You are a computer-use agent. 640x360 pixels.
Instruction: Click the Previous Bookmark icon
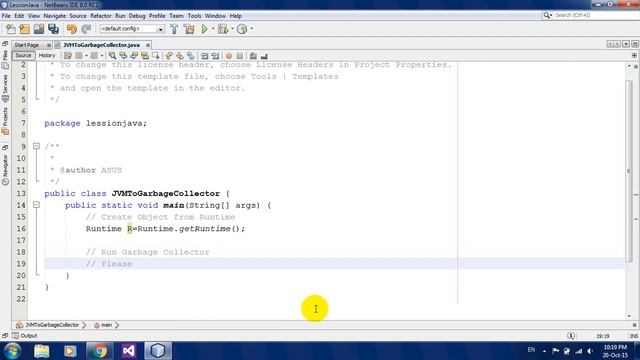pos(169,56)
